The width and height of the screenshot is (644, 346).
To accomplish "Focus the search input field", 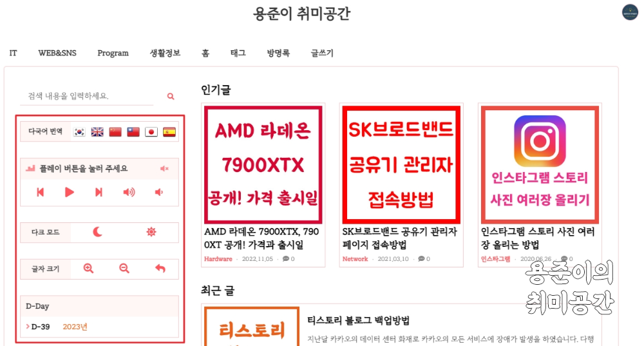I will coord(87,96).
